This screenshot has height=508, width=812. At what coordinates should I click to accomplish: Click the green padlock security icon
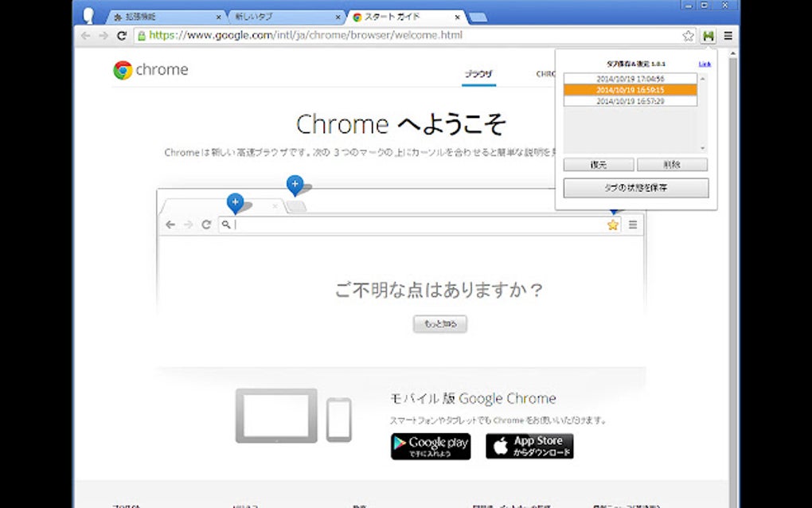(x=142, y=36)
